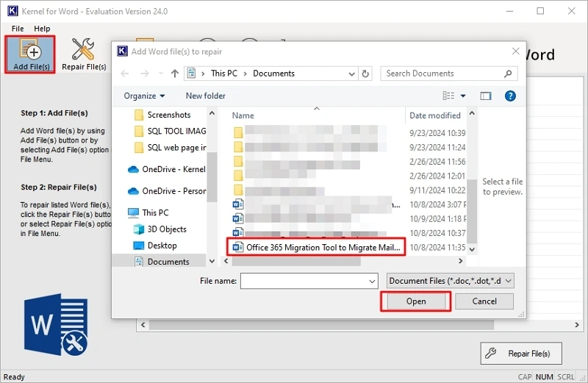This screenshot has width=588, height=383.
Task: Close the Add Word file(s) dialog
Action: (516, 51)
